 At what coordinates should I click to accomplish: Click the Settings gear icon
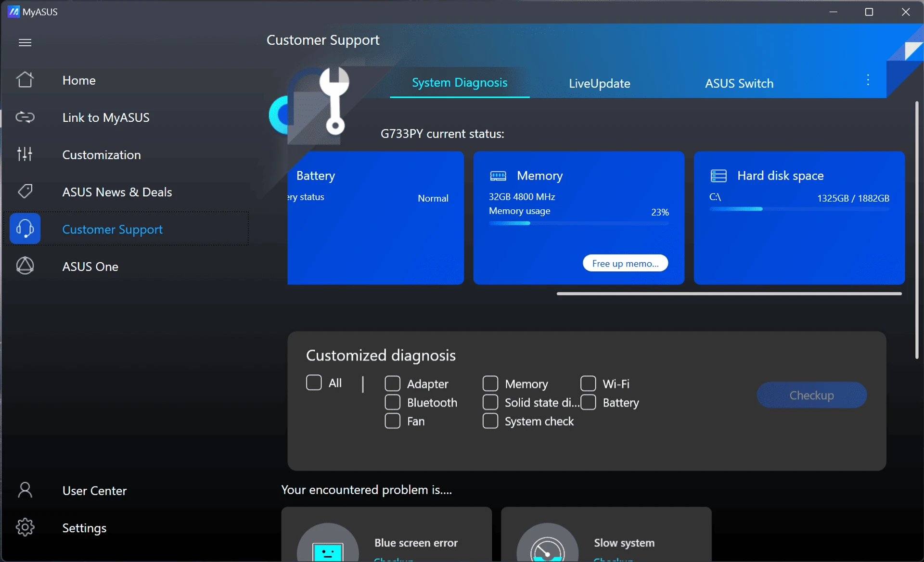point(25,527)
